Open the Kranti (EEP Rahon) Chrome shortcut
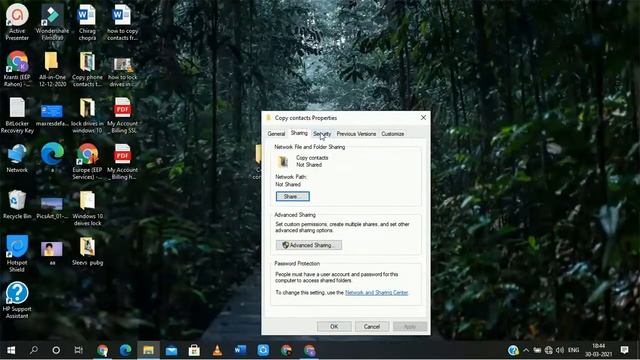 click(x=17, y=69)
